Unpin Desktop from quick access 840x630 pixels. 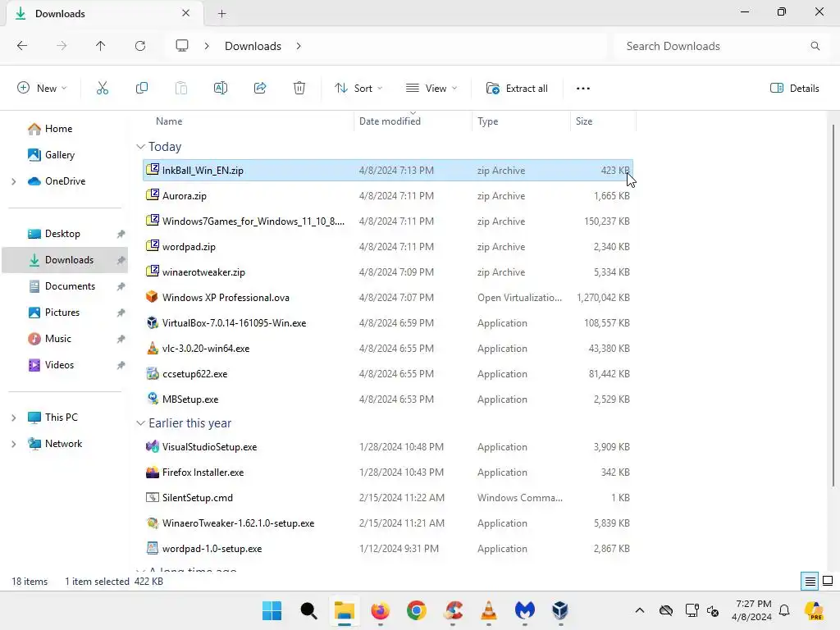121,234
